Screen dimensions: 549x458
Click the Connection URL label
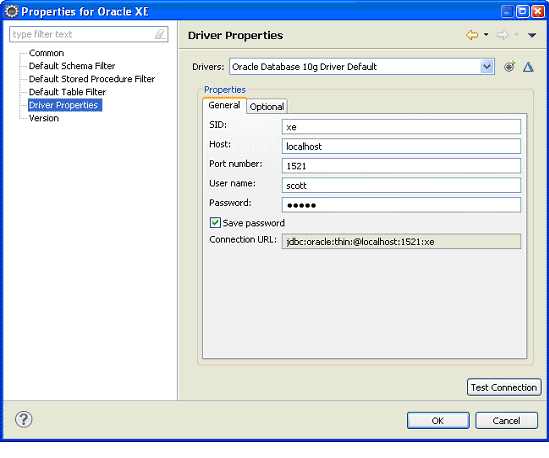point(243,240)
